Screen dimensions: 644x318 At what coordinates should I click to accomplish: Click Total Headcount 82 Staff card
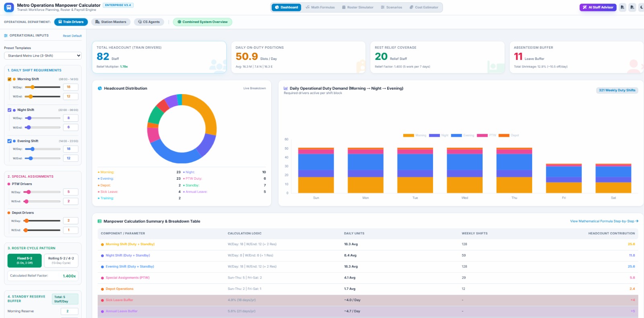tap(159, 57)
